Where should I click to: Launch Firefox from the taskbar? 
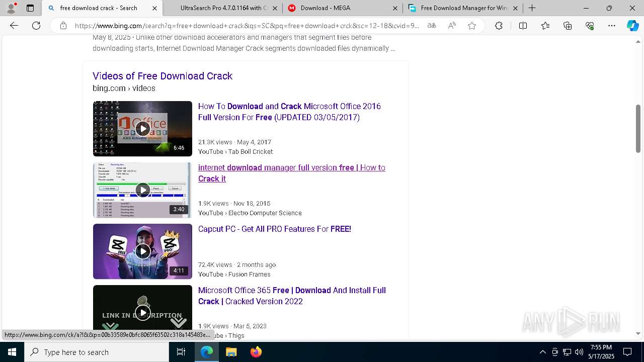(x=256, y=352)
